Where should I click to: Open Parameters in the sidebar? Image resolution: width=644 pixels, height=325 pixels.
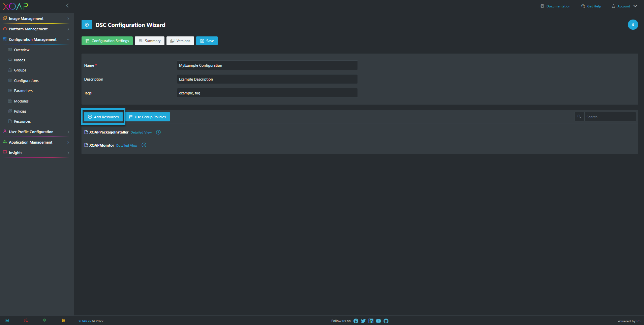[x=23, y=91]
